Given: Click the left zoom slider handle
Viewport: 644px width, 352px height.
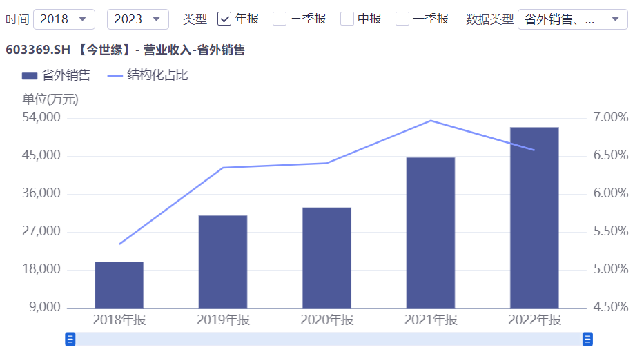Looking at the screenshot, I should [x=70, y=340].
